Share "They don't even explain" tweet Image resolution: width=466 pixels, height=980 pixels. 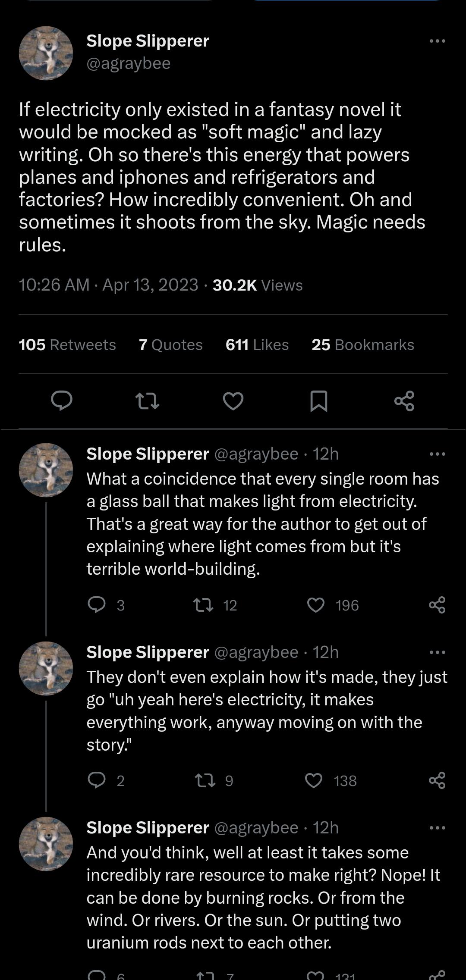coord(437,780)
